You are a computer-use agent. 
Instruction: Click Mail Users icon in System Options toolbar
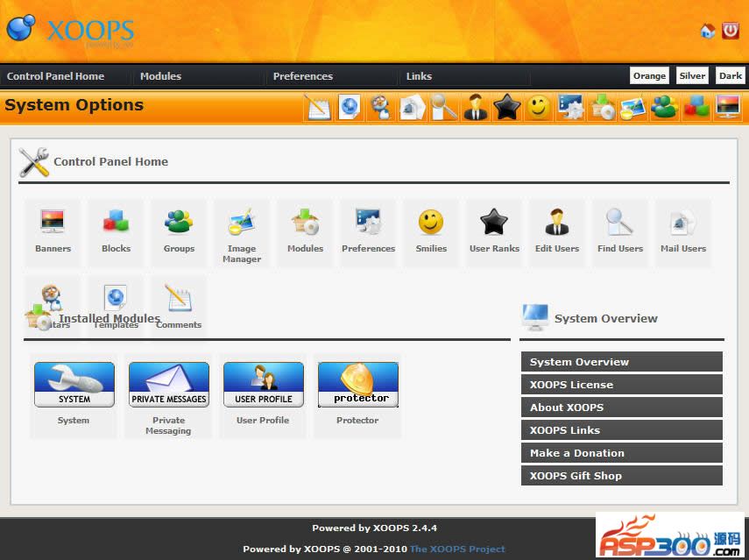click(x=413, y=108)
